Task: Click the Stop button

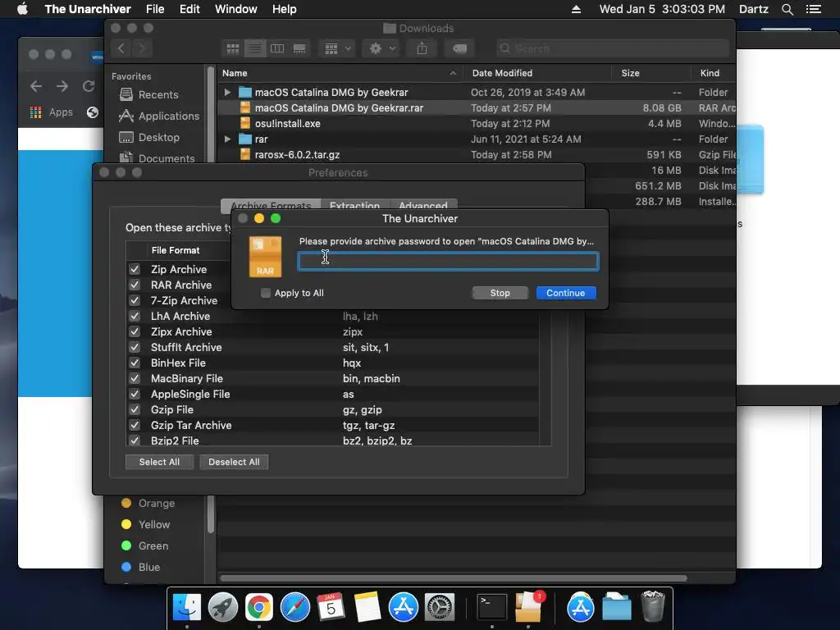Action: 500,293
